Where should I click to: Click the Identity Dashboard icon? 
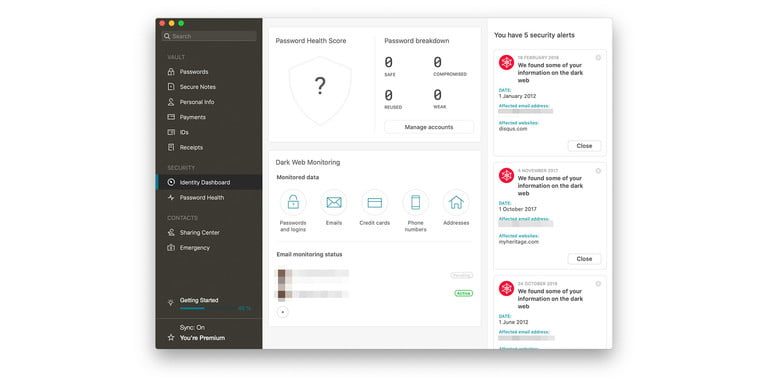(x=171, y=182)
